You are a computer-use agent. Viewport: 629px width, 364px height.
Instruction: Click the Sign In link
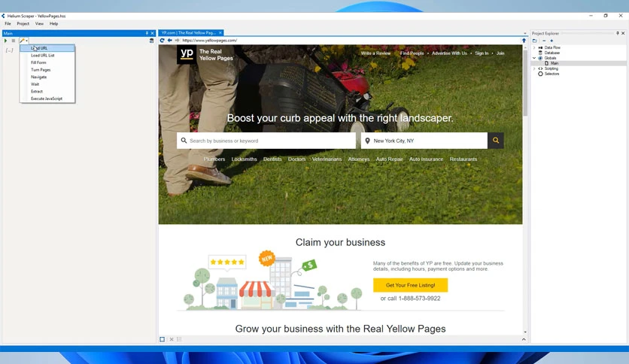tap(482, 53)
